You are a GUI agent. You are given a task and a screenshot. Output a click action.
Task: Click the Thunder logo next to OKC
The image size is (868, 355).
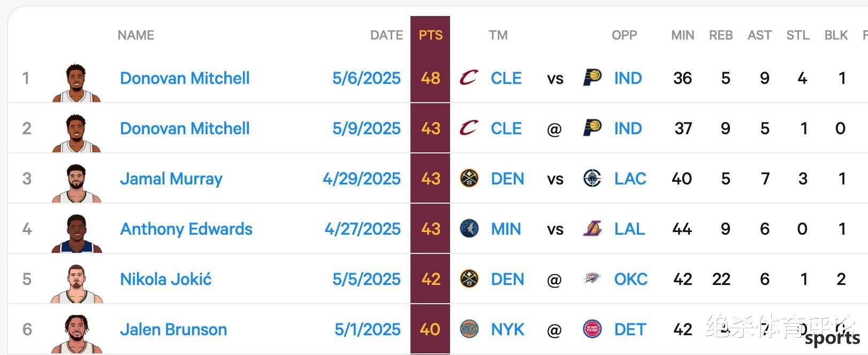(592, 279)
